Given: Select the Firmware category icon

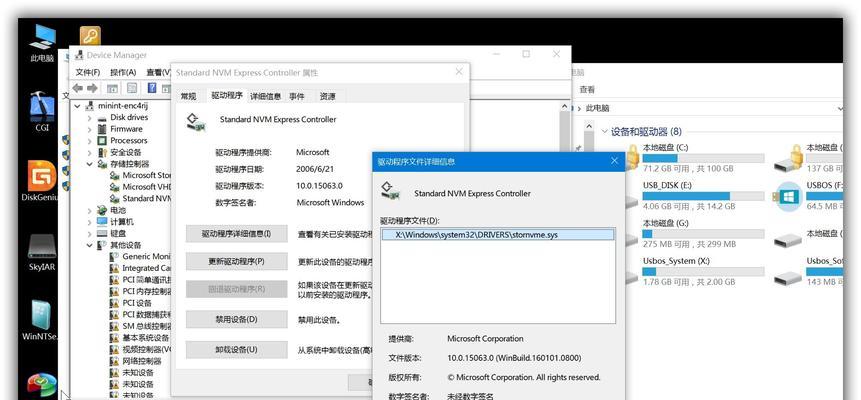Looking at the screenshot, I should point(102,129).
